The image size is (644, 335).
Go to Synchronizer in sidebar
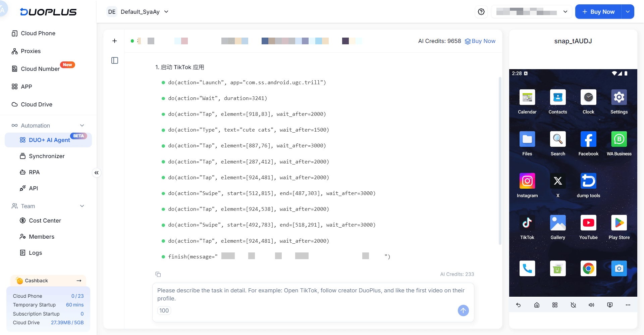tap(47, 156)
